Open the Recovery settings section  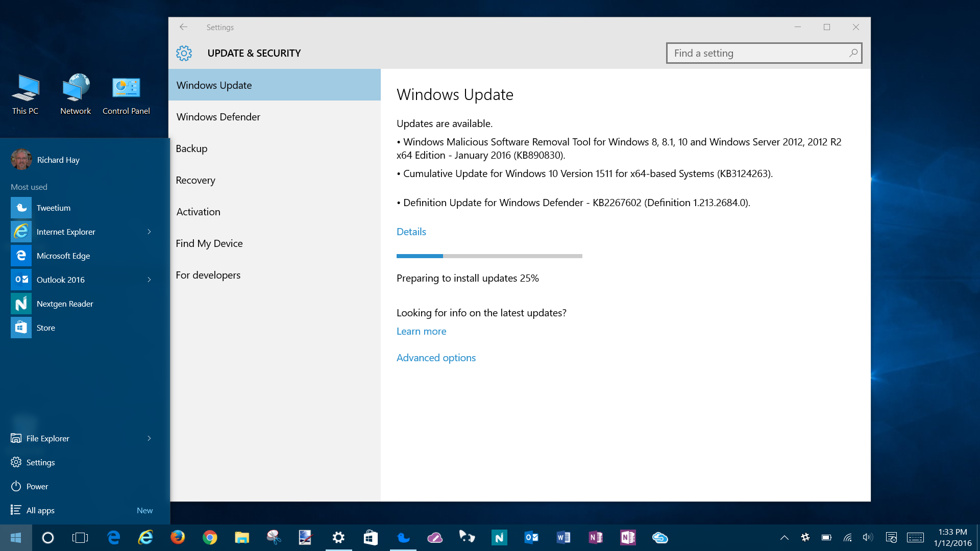(x=195, y=180)
